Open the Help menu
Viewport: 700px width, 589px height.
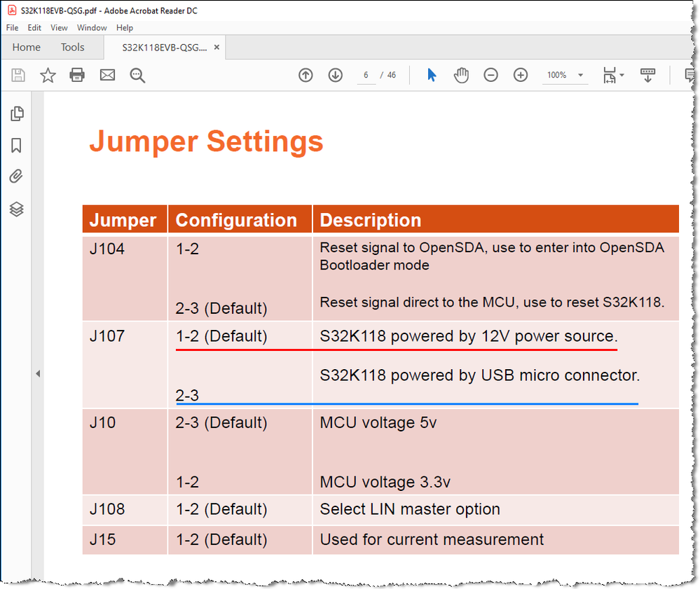125,28
